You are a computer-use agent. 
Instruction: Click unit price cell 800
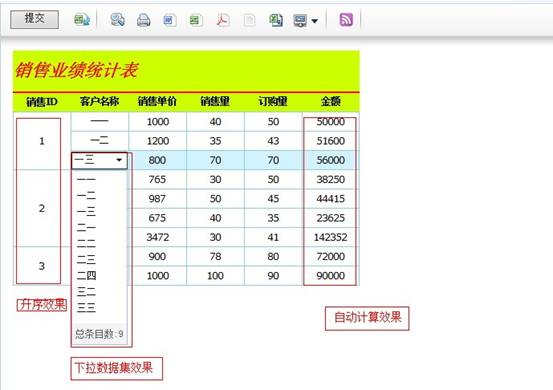pos(157,160)
